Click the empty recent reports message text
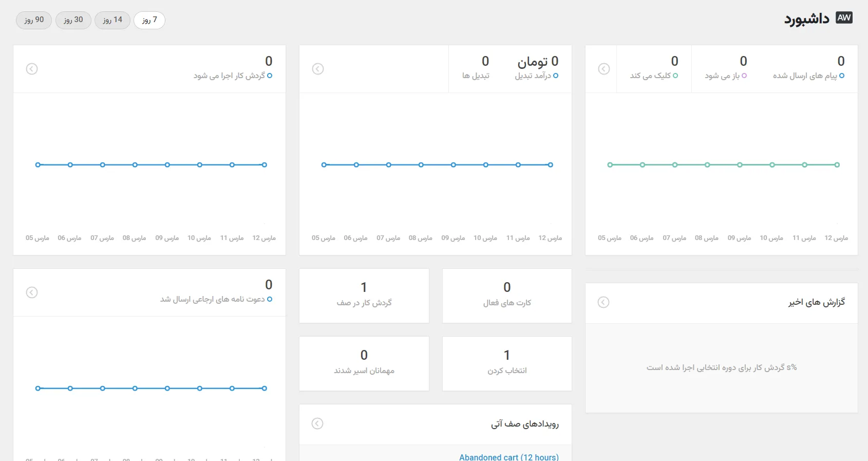Image resolution: width=868 pixels, height=461 pixels. click(722, 367)
